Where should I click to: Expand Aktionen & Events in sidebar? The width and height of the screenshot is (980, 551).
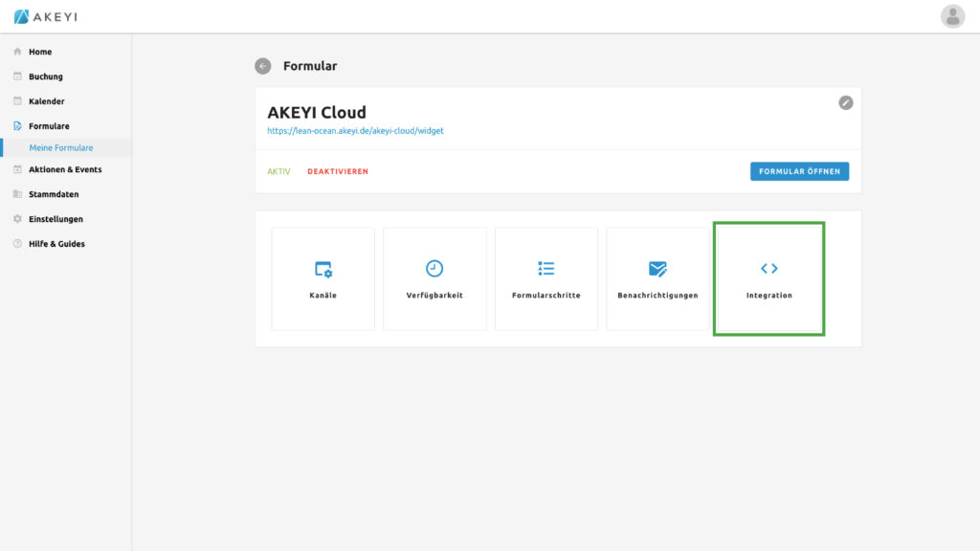pos(64,169)
